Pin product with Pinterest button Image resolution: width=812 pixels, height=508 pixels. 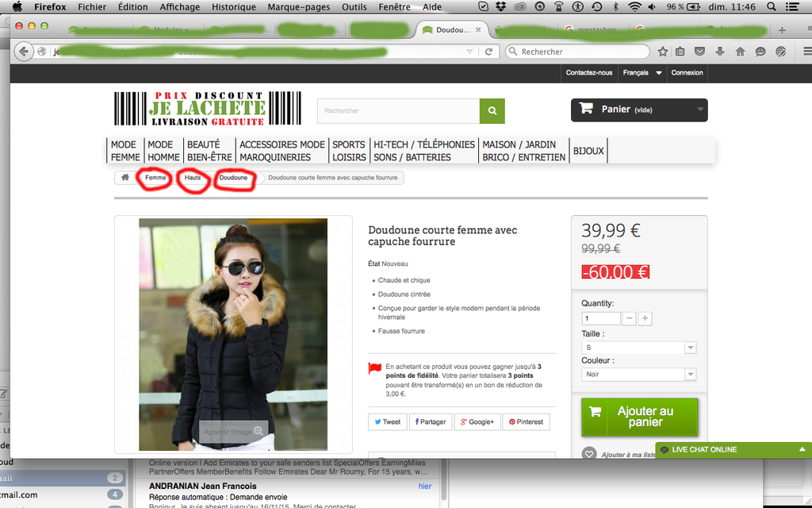pyautogui.click(x=526, y=422)
